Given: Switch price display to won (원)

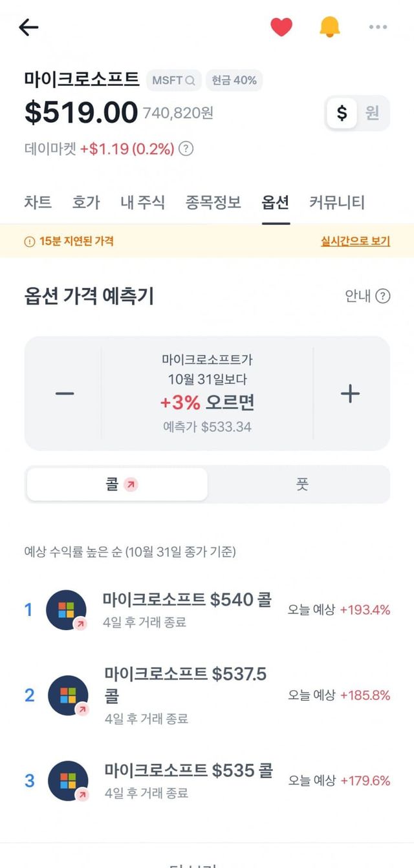Looking at the screenshot, I should coord(372,113).
